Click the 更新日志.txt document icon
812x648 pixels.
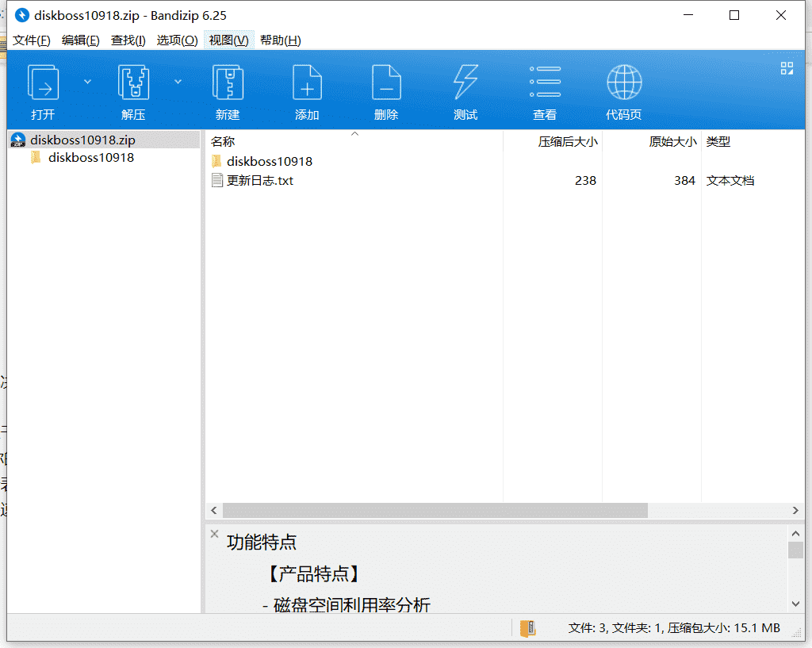point(217,180)
